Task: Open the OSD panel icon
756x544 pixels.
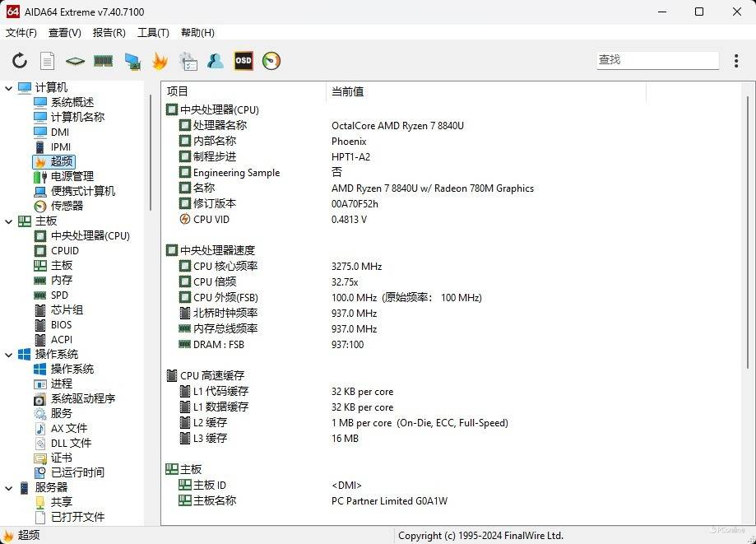Action: (x=243, y=61)
